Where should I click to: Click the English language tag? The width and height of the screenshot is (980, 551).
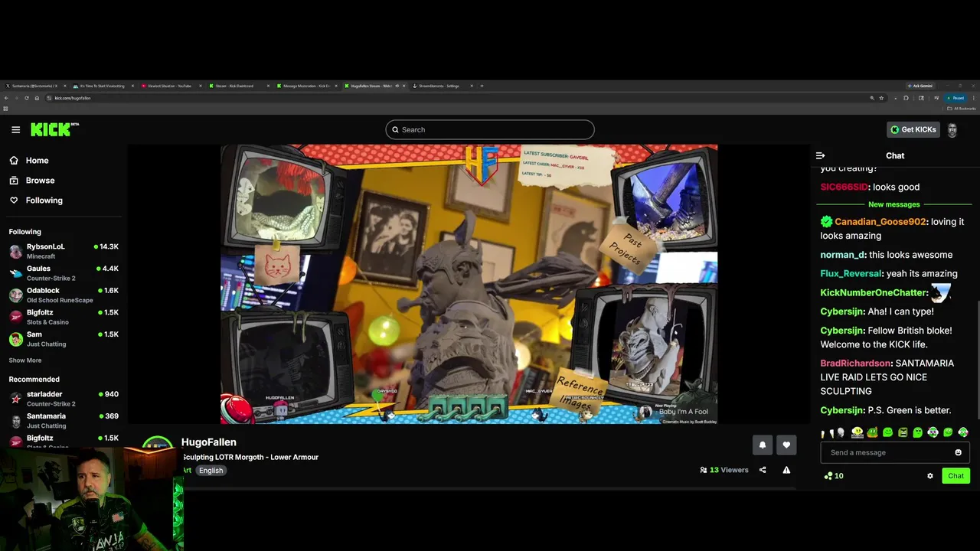(x=211, y=471)
